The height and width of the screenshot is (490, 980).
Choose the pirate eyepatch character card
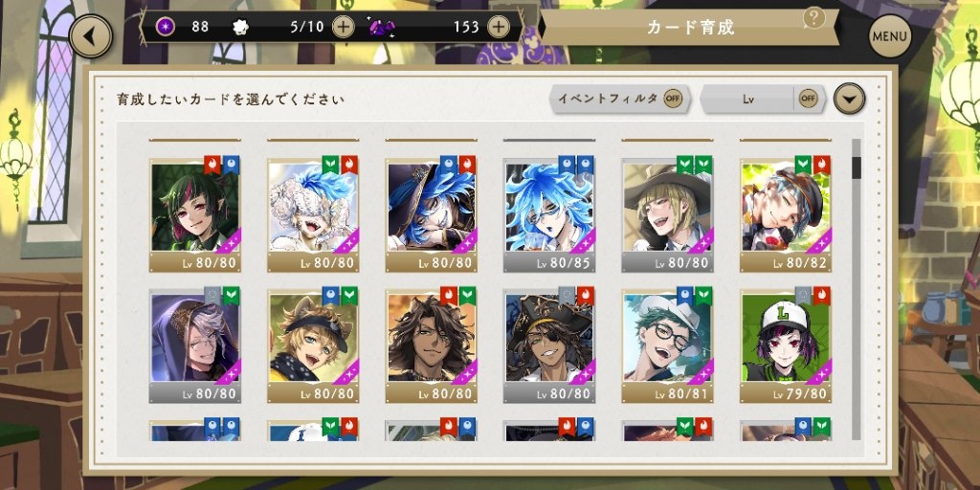click(x=549, y=345)
